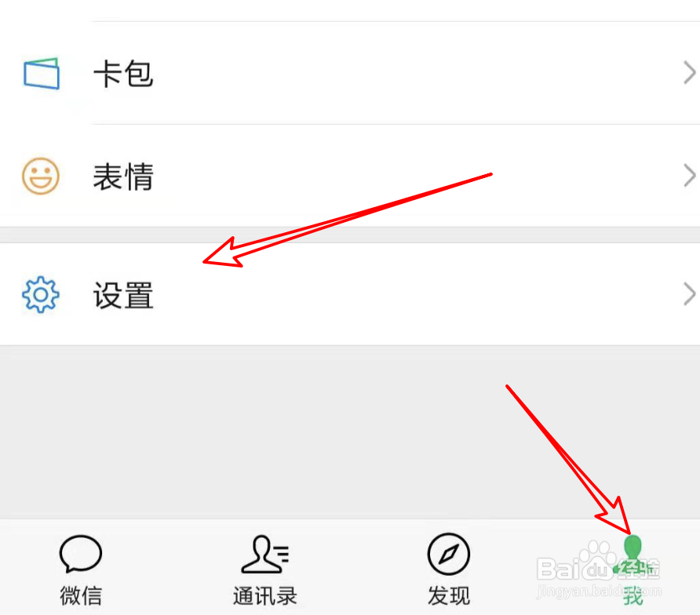The image size is (700, 615).
Task: Open the 卡包 text entry
Action: coord(123,74)
